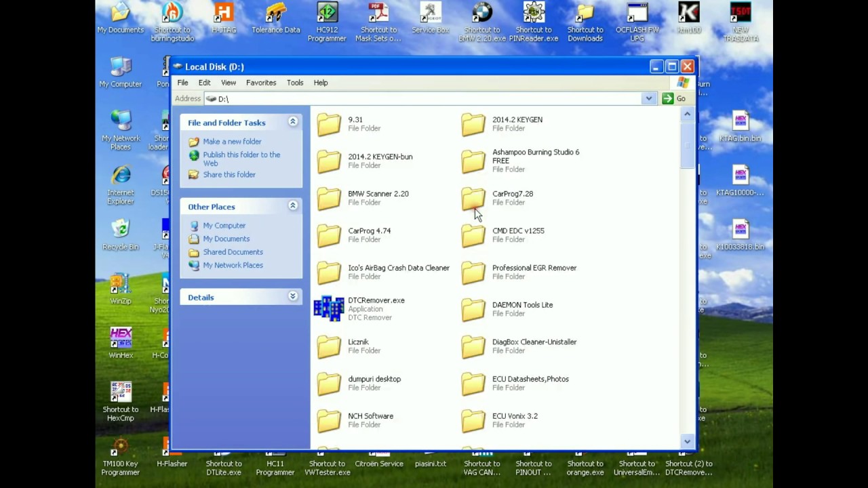Select DiagBox Cleaner-Unistaller folder icon
The width and height of the screenshot is (868, 488).
[x=473, y=346]
